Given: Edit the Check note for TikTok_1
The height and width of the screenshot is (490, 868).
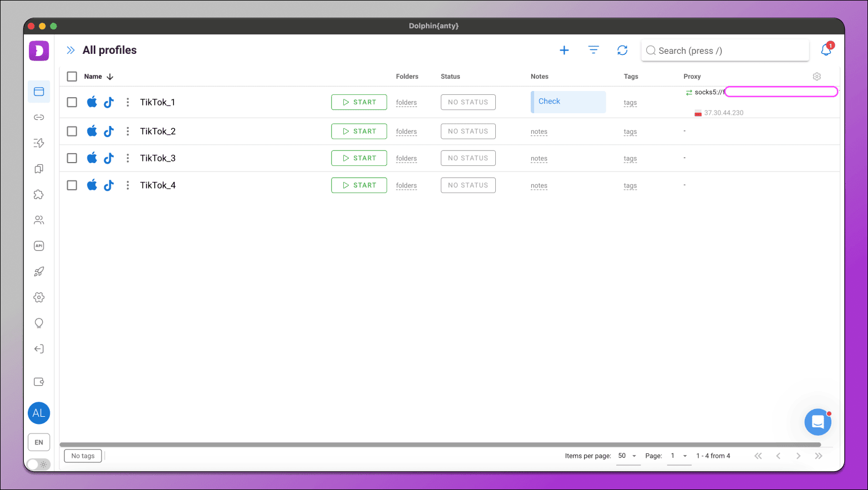Looking at the screenshot, I should [x=568, y=102].
